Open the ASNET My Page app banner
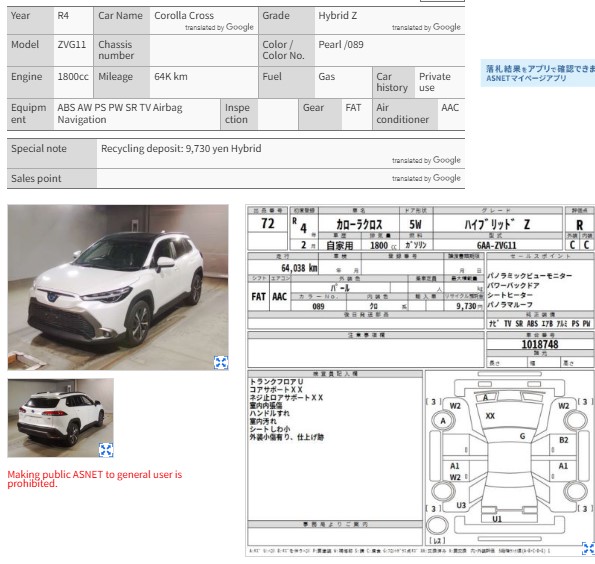595x564 pixels. [538, 73]
